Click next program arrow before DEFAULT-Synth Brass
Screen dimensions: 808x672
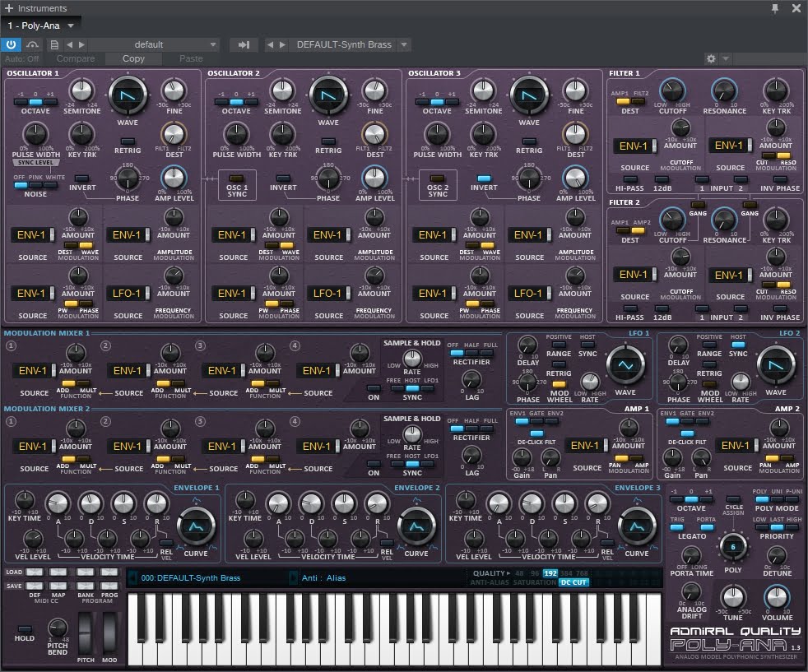coord(282,44)
